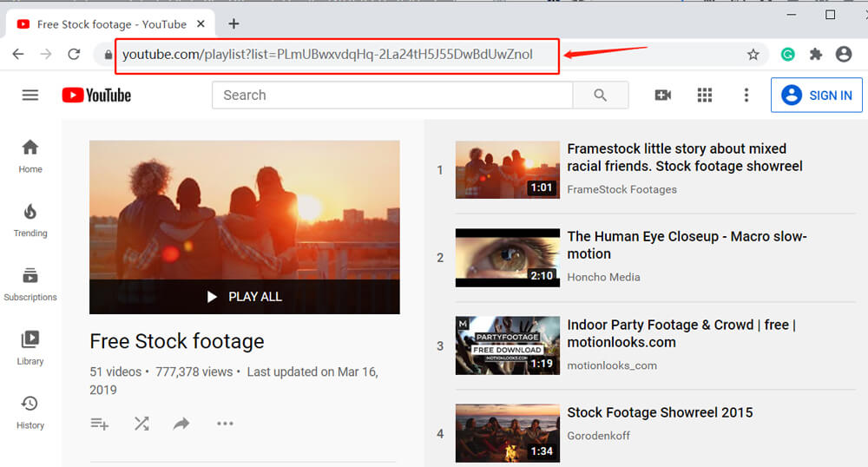Image resolution: width=868 pixels, height=467 pixels.
Task: Open a new browser tab
Action: click(233, 23)
